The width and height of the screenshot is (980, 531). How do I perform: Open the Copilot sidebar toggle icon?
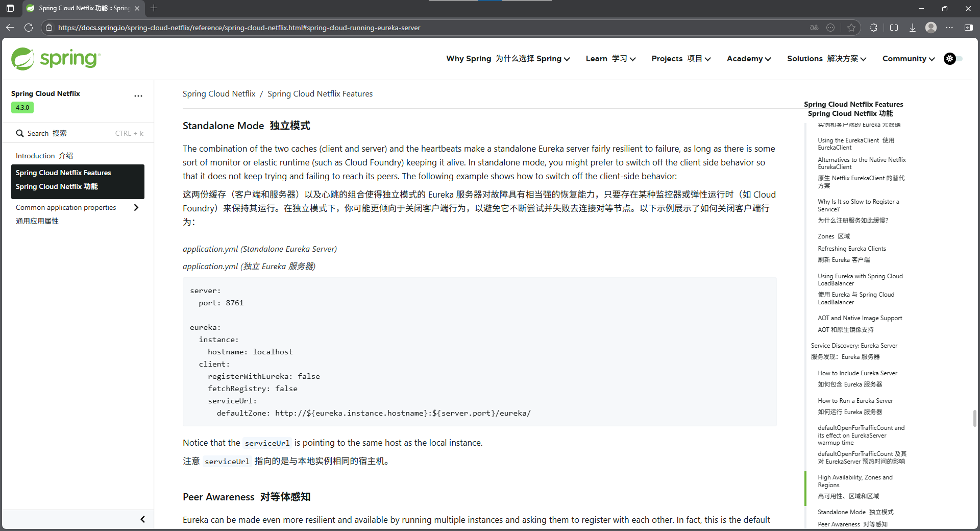(969, 28)
